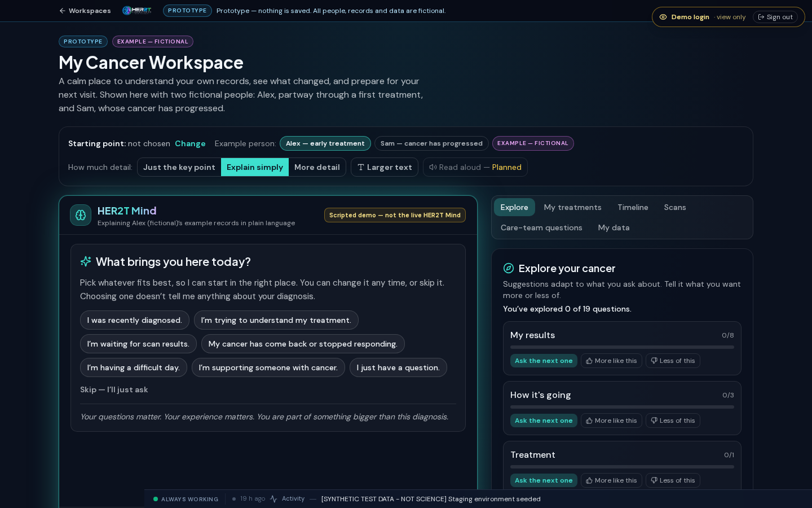Open the Explore tab
Image resolution: width=812 pixels, height=508 pixels.
point(514,207)
